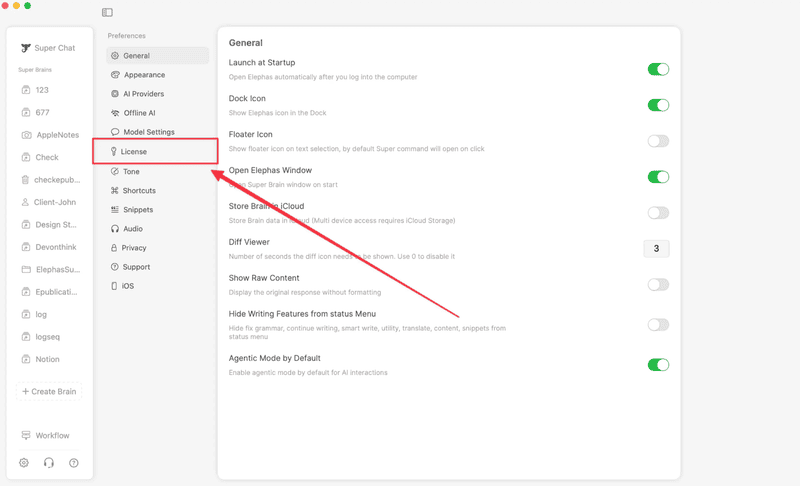Disable Agentic Mode by Default
The height and width of the screenshot is (486, 800).
click(657, 365)
